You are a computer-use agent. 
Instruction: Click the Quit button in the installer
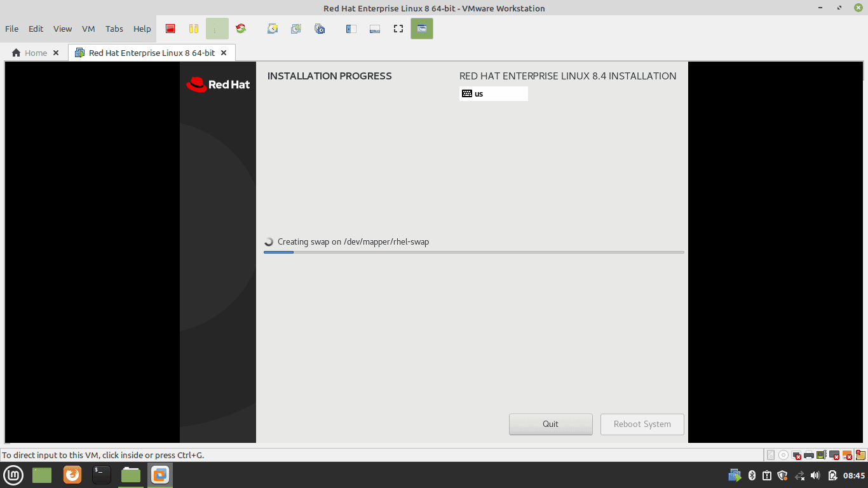(551, 424)
